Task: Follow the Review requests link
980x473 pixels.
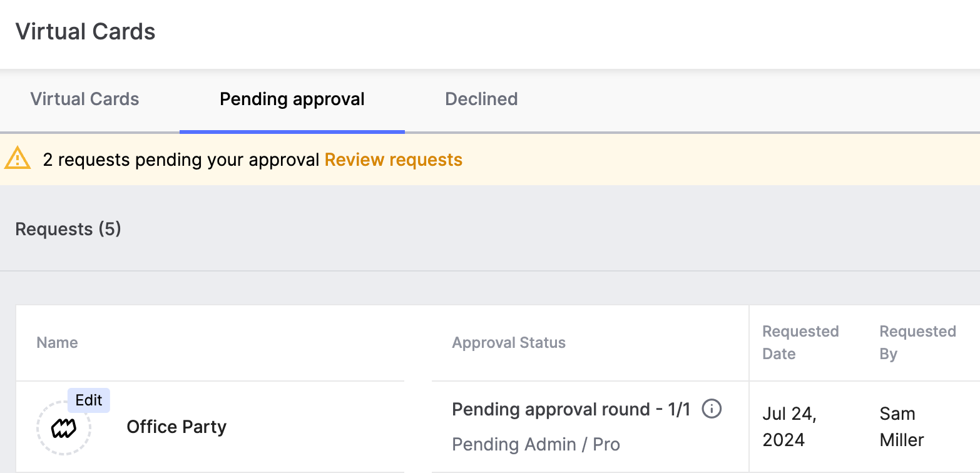Action: click(x=394, y=160)
